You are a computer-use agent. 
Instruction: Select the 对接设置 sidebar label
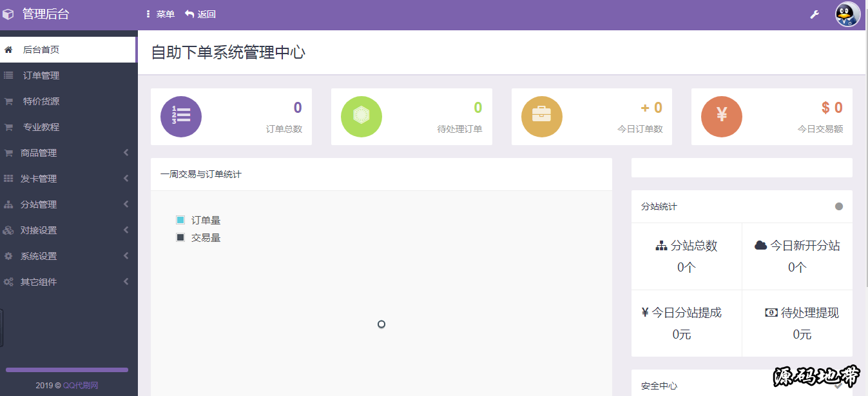39,230
